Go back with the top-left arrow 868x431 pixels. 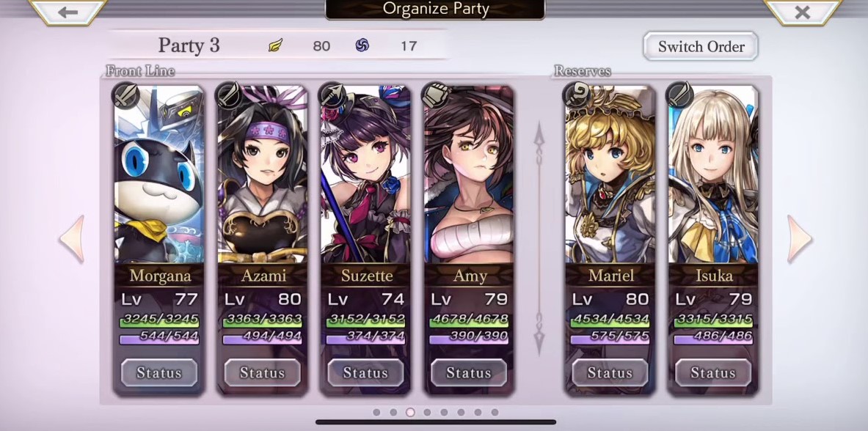68,12
